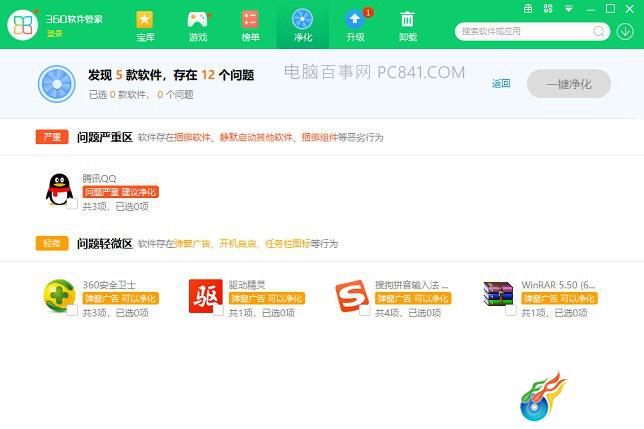644x429 pixels.
Task: Click the Tencent QQ penguin icon
Action: (60, 189)
